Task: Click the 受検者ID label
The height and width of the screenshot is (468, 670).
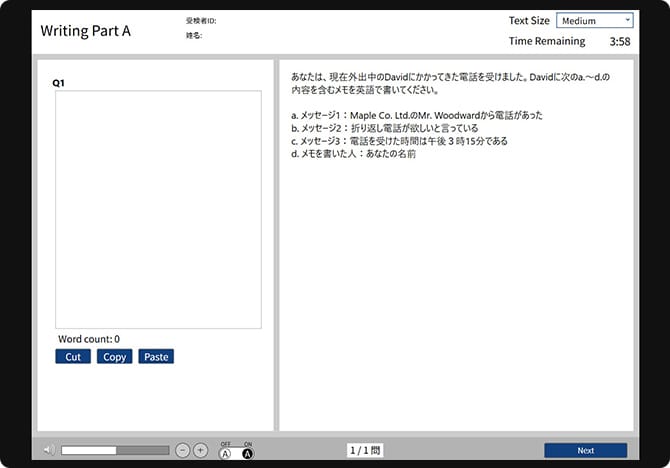Action: click(201, 21)
